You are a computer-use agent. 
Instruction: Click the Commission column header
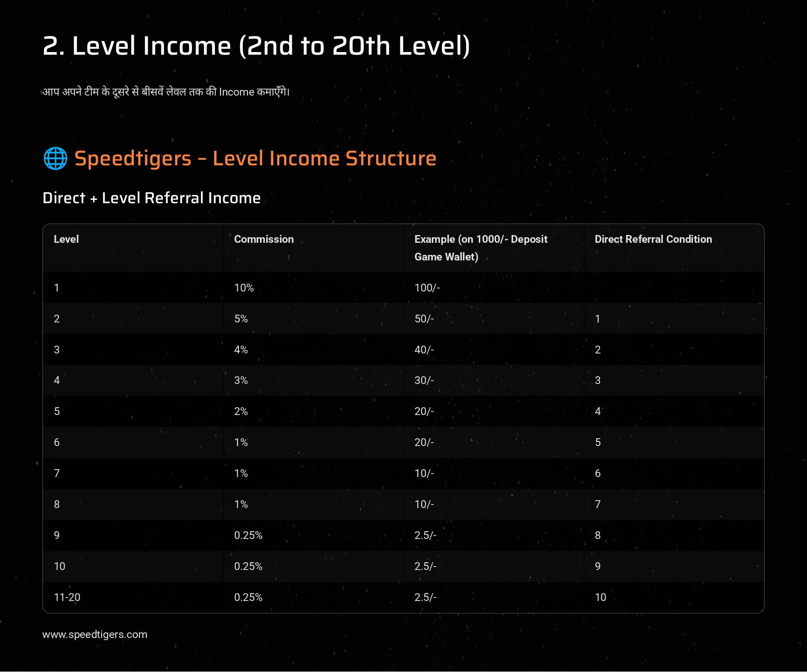pos(264,239)
